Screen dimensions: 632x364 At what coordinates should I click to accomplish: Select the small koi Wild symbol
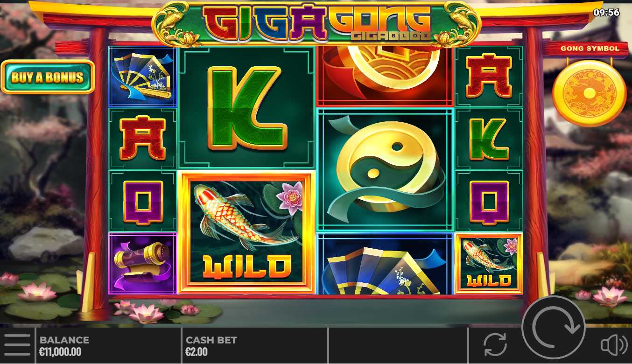click(x=489, y=263)
